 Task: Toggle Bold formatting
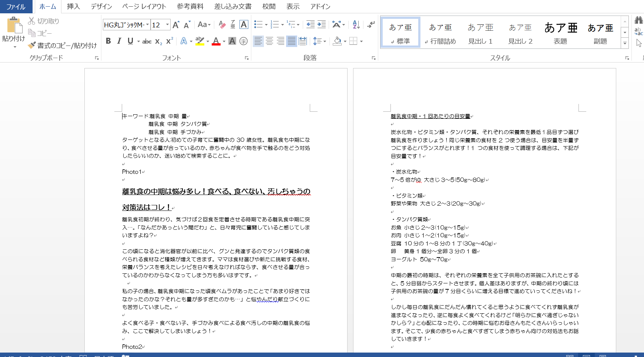(x=108, y=41)
